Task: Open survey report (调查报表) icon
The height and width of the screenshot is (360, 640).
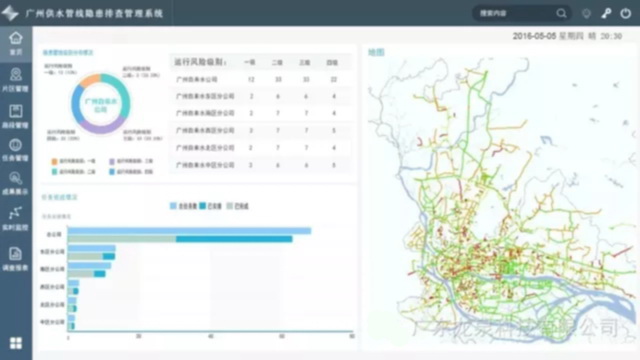Action: (x=16, y=259)
